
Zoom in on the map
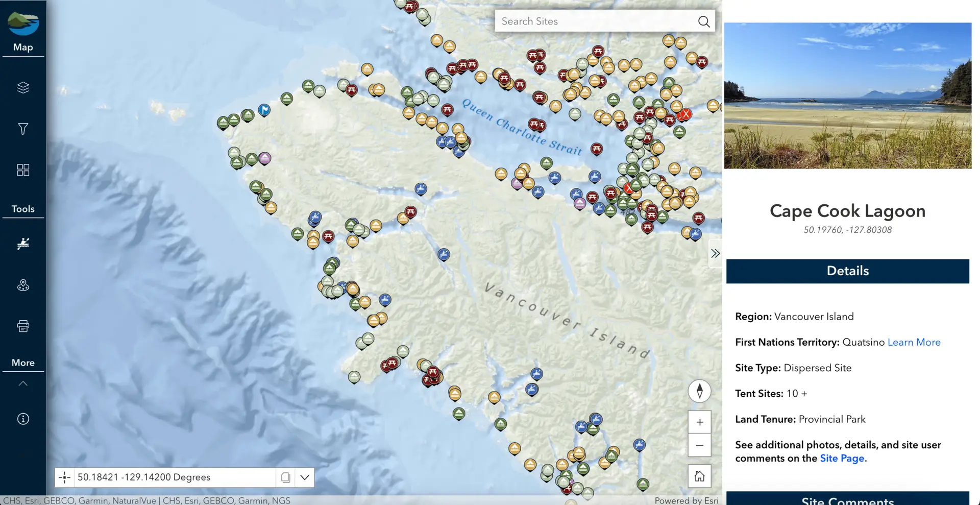(699, 422)
